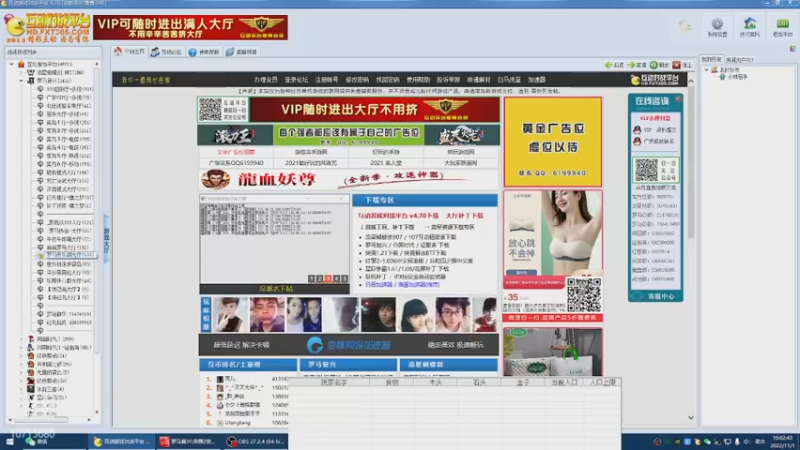800x450 pixels.
Task: Collapse game list with vertical 游戏大厅 handle
Action: pyautogui.click(x=106, y=240)
